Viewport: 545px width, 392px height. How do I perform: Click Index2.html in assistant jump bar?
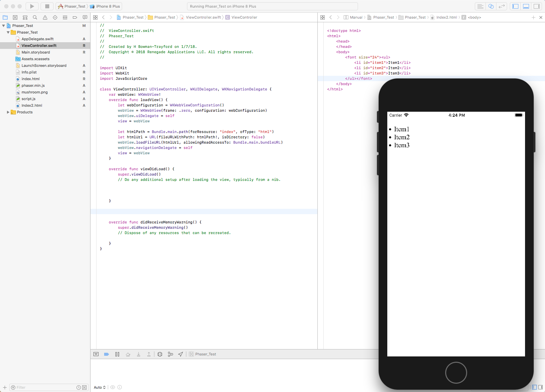point(444,17)
